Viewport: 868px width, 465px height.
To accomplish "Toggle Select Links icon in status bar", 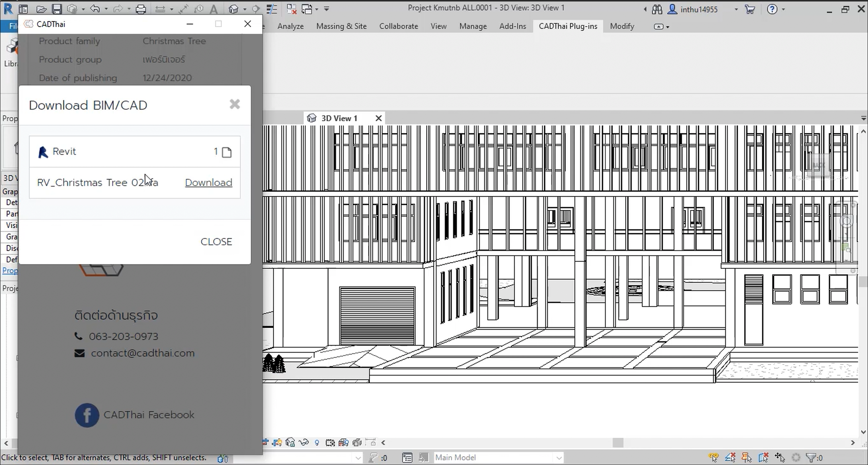I will pyautogui.click(x=714, y=458).
